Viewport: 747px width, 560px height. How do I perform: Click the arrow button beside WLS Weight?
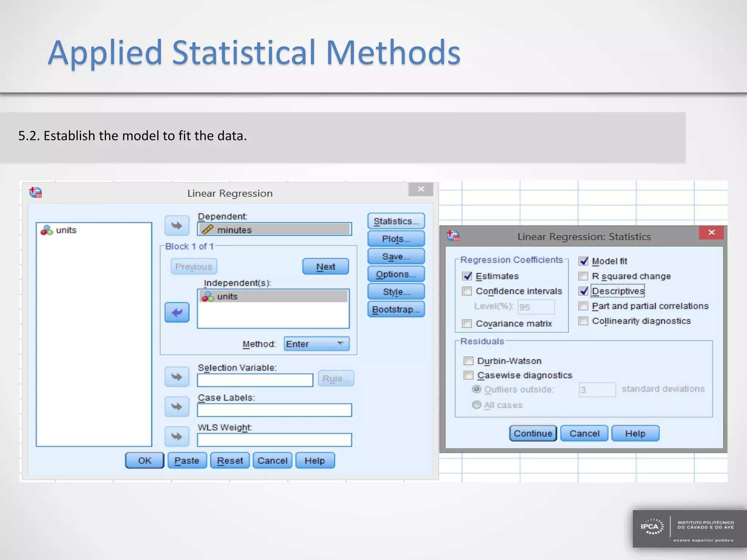[177, 436]
